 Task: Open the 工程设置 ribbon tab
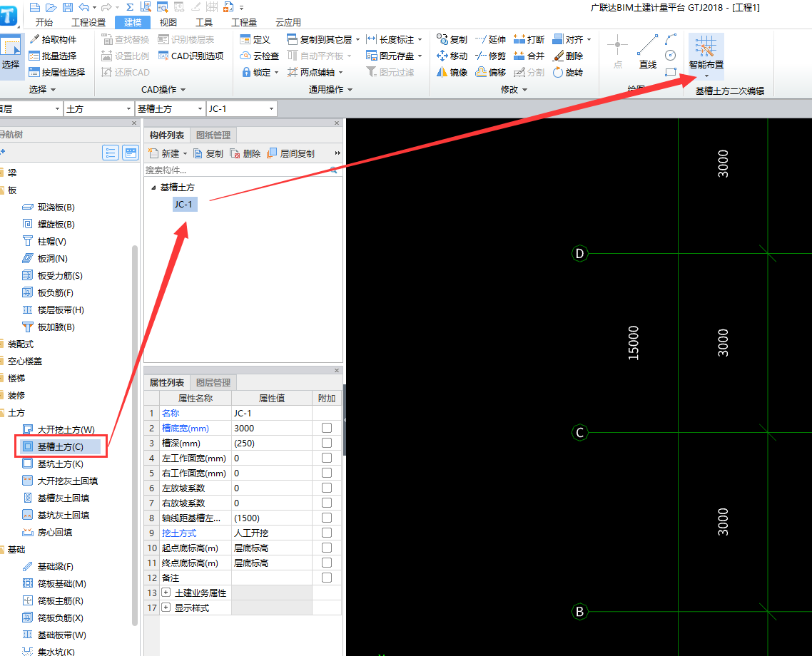88,22
